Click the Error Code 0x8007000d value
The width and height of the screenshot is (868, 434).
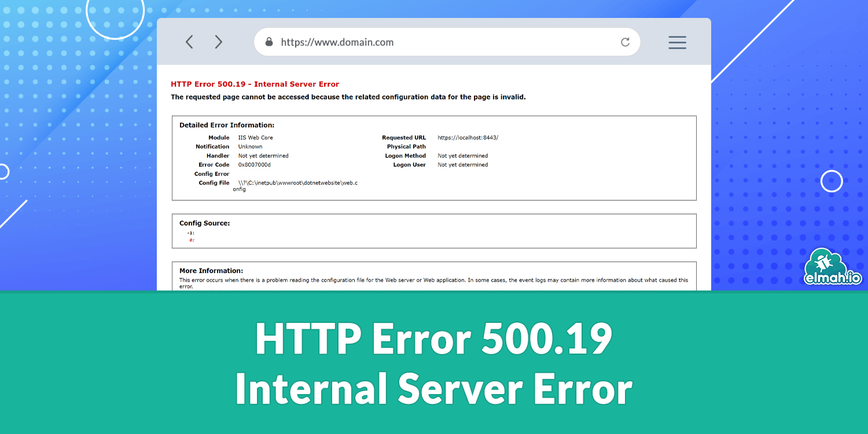[x=254, y=164]
